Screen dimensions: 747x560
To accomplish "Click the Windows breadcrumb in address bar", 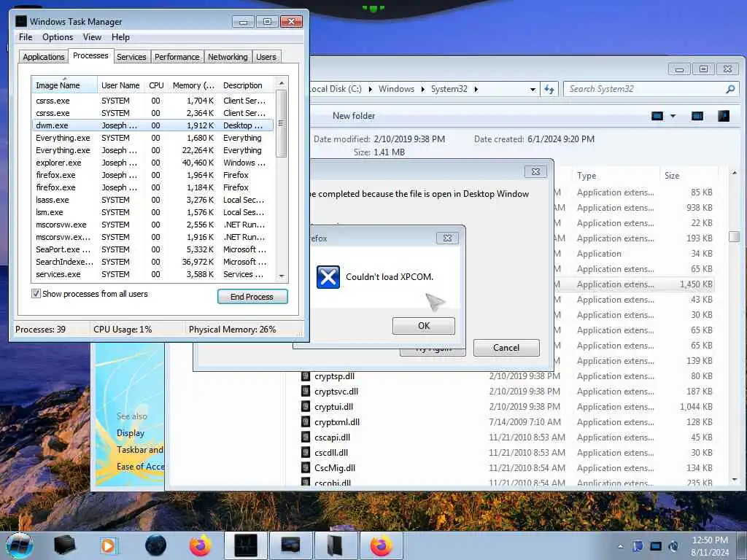I will pyautogui.click(x=396, y=89).
